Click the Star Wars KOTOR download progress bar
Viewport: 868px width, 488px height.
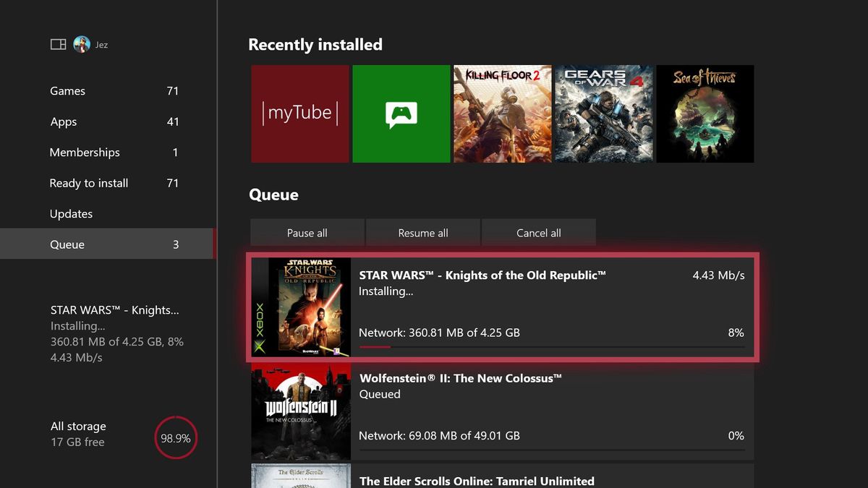click(552, 346)
